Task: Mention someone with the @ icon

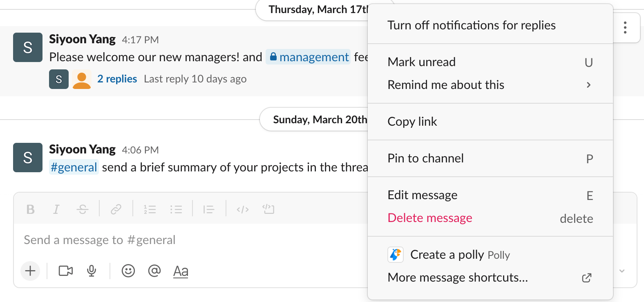Action: point(154,271)
